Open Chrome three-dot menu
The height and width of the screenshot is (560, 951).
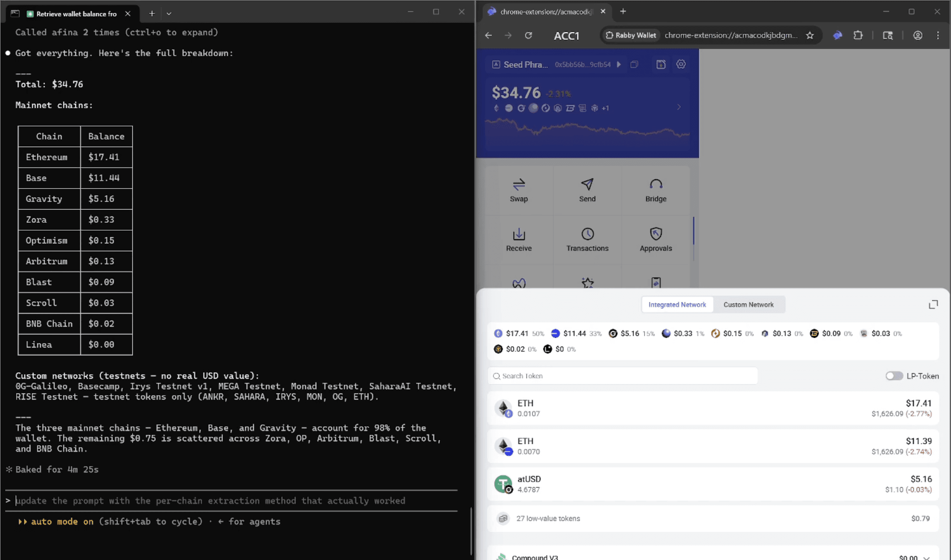938,36
